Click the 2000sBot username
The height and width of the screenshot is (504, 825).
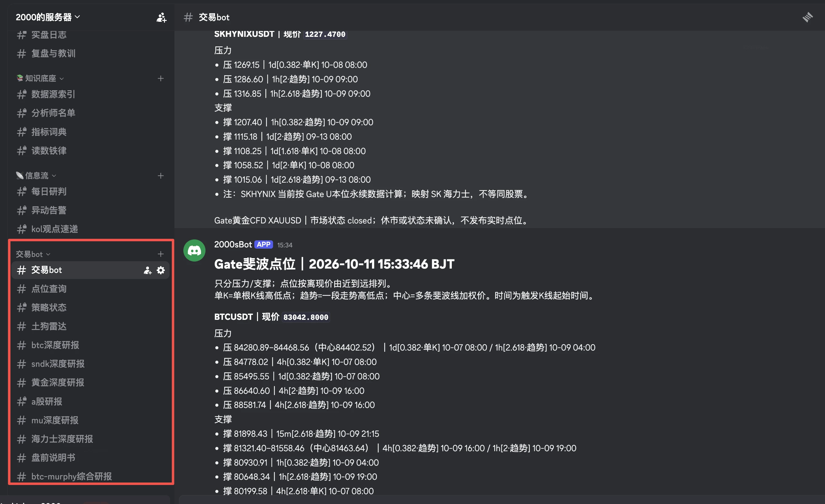click(233, 245)
